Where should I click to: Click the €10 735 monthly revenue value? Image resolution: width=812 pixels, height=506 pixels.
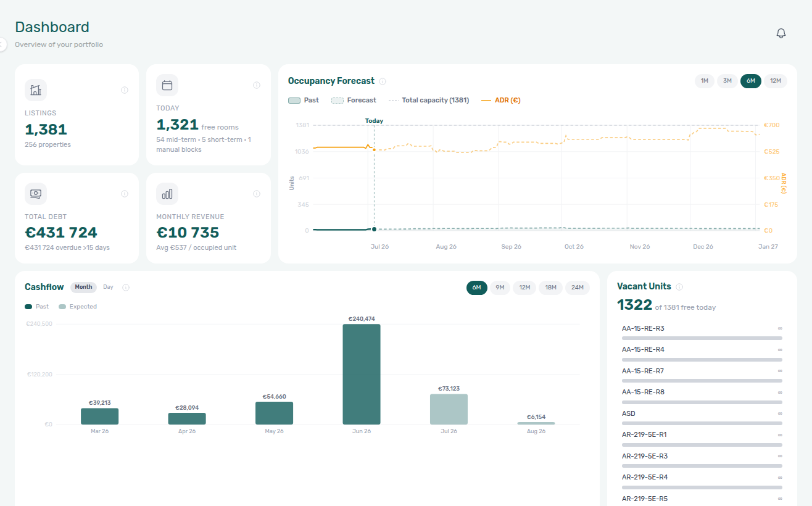pos(188,233)
